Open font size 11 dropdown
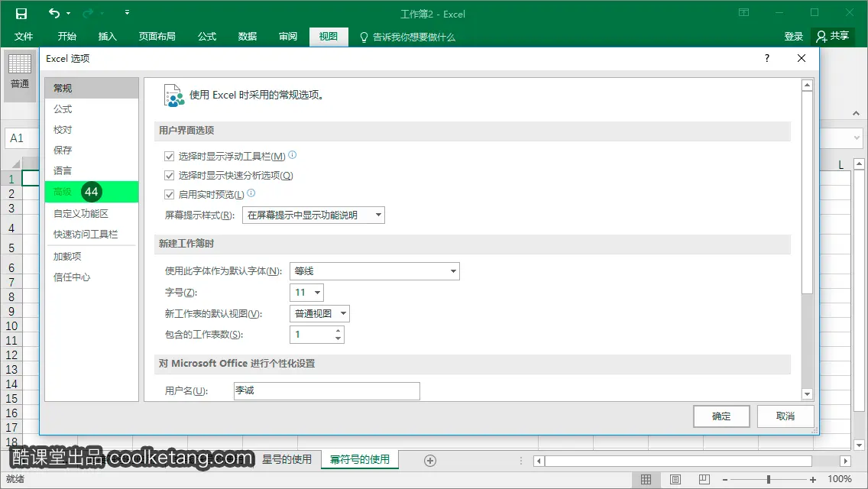The image size is (868, 489). (306, 293)
